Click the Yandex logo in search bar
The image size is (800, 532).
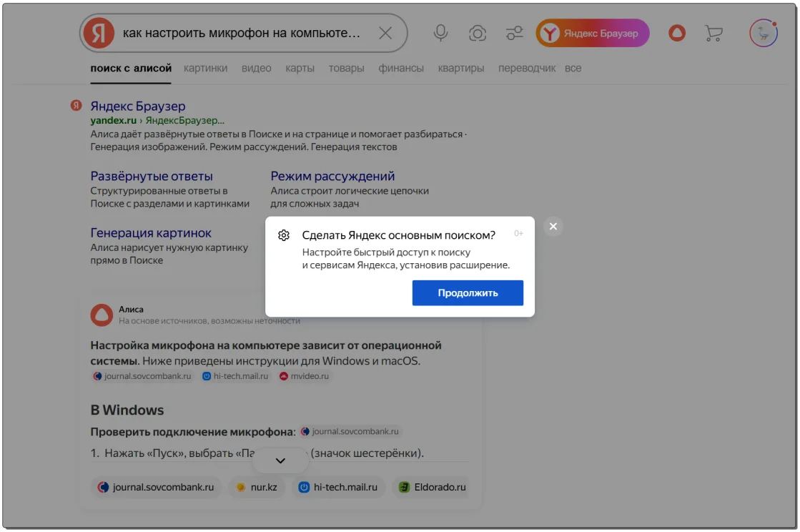(99, 33)
